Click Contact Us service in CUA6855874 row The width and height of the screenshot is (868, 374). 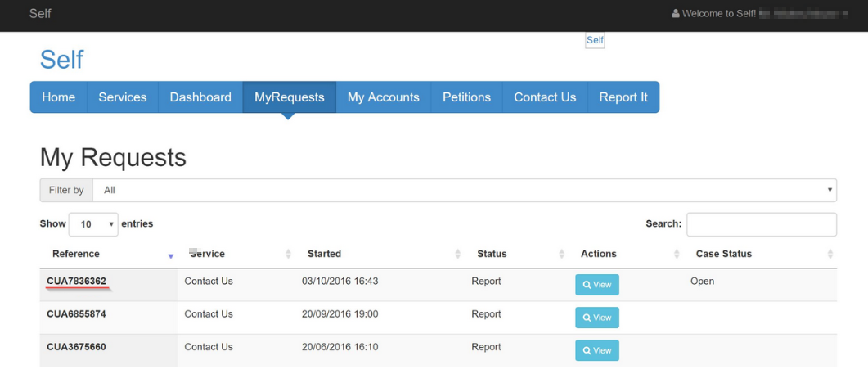tap(209, 314)
